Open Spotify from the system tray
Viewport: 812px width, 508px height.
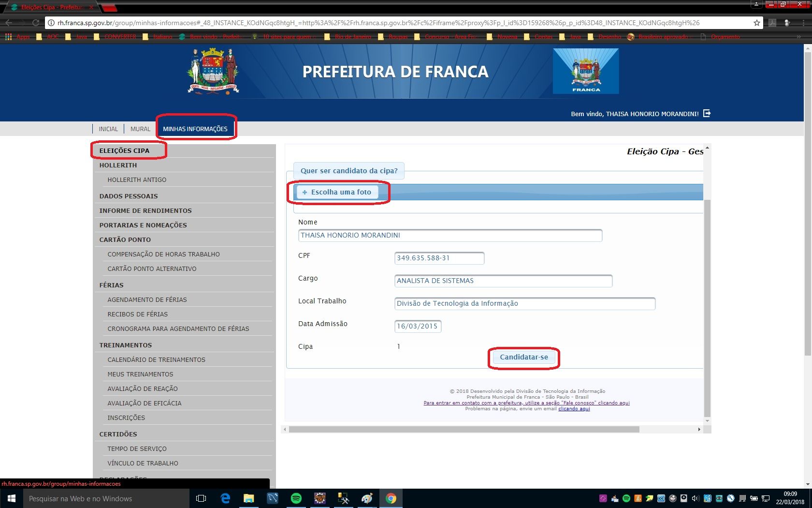pyautogui.click(x=626, y=498)
